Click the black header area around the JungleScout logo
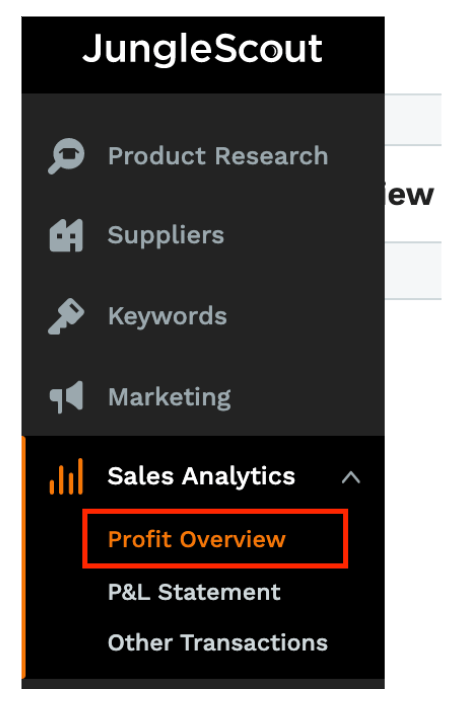Viewport: 466px width, 704px height. (x=203, y=55)
